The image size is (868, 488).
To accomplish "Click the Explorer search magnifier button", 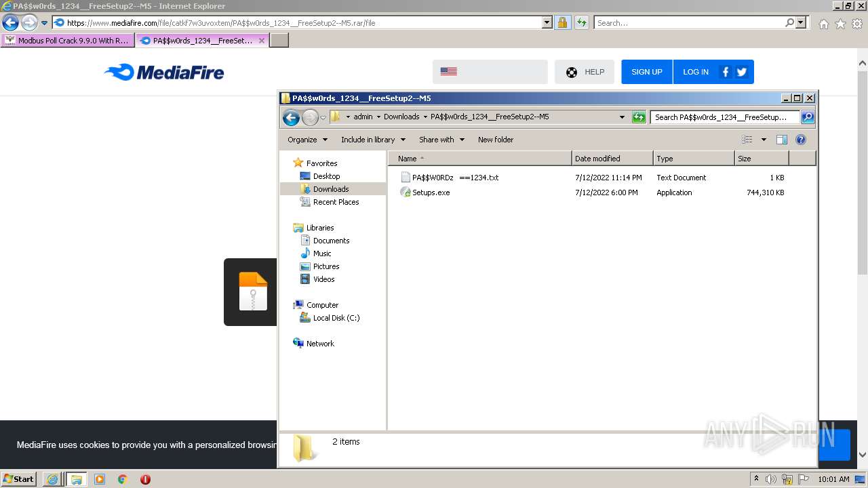I will (x=807, y=117).
